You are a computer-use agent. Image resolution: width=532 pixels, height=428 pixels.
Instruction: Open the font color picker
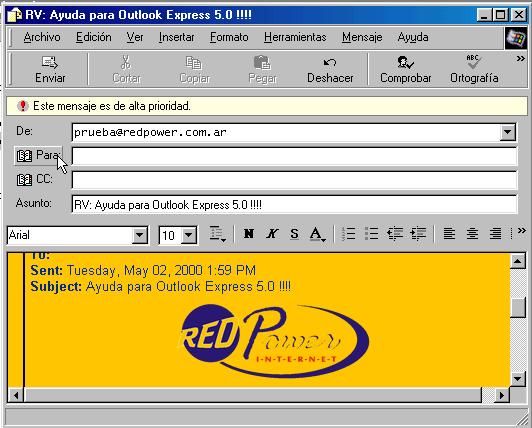[318, 234]
